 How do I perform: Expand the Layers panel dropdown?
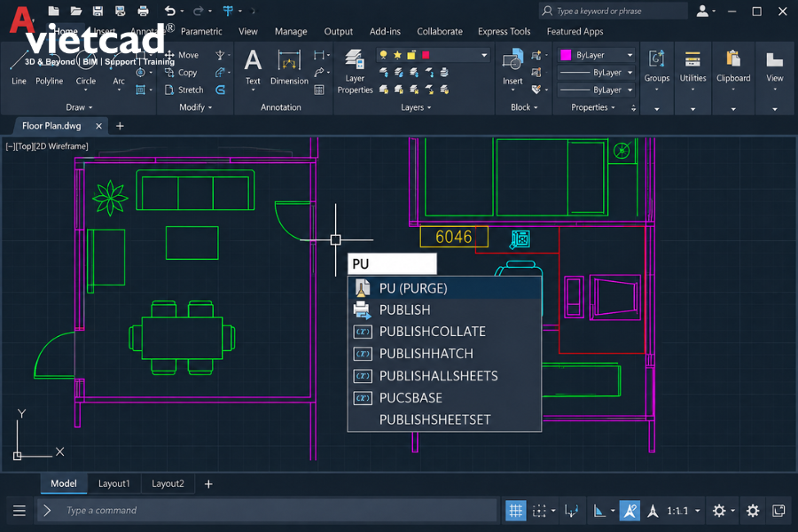(416, 107)
